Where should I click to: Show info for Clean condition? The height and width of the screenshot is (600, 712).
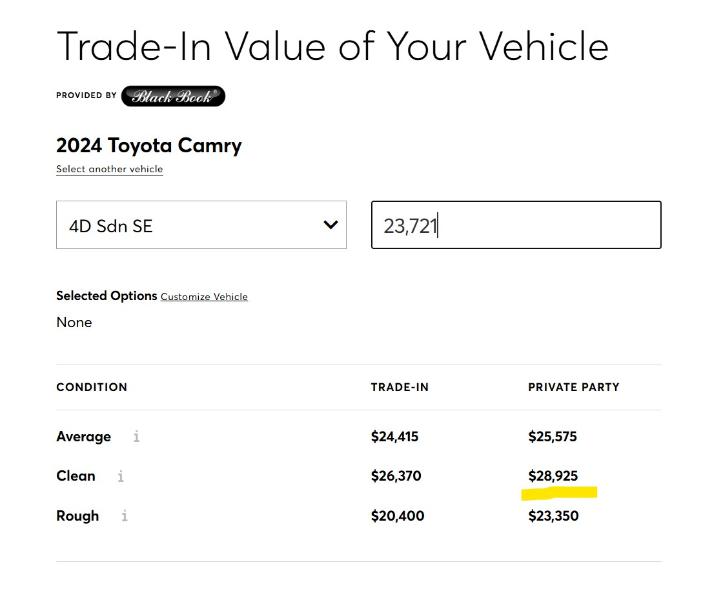tap(121, 477)
